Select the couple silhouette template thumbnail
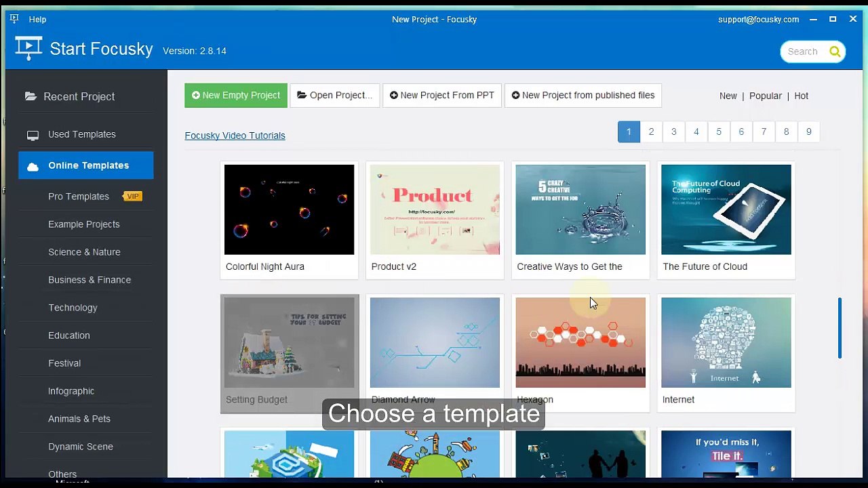The image size is (868, 488). 580,453
